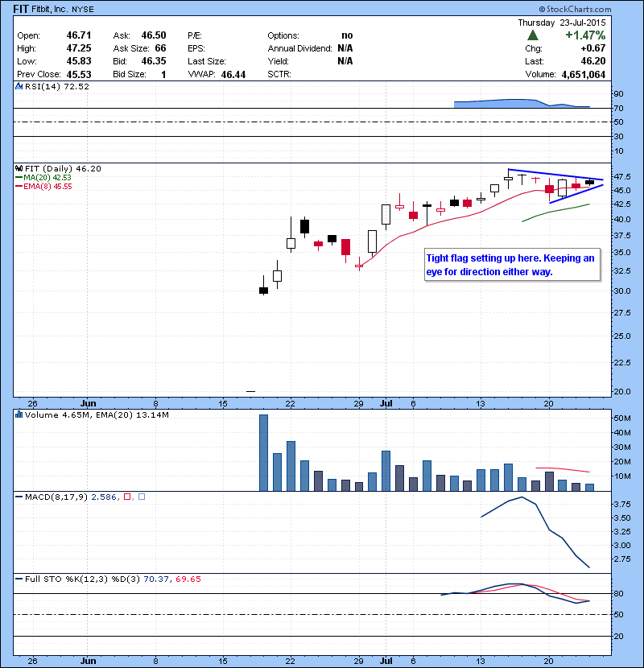The image size is (644, 668).
Task: Click the High value 47.25
Action: pos(79,48)
